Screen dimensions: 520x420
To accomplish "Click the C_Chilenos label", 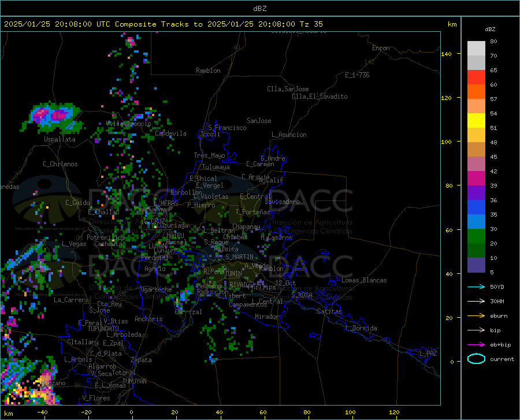I will point(60,164).
